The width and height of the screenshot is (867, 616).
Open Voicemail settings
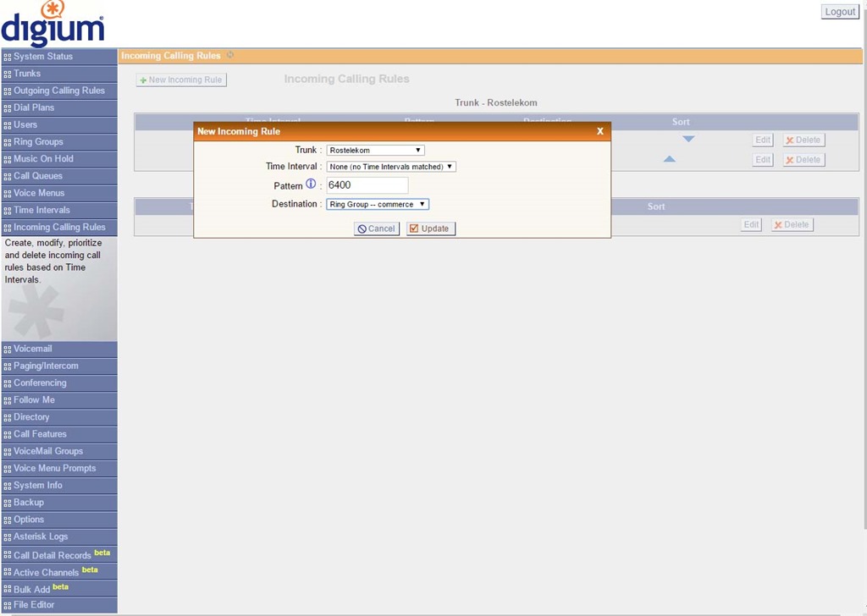click(x=59, y=349)
